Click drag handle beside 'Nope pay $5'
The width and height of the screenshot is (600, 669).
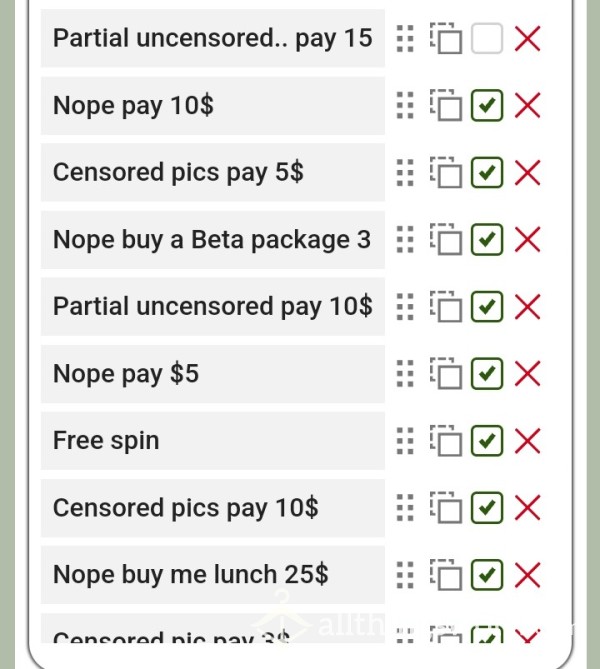pos(405,374)
